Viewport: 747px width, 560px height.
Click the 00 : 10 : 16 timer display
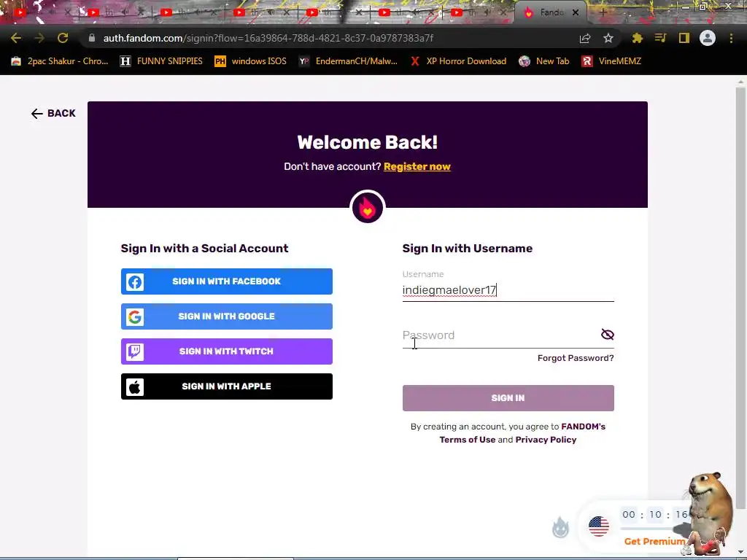pos(654,514)
